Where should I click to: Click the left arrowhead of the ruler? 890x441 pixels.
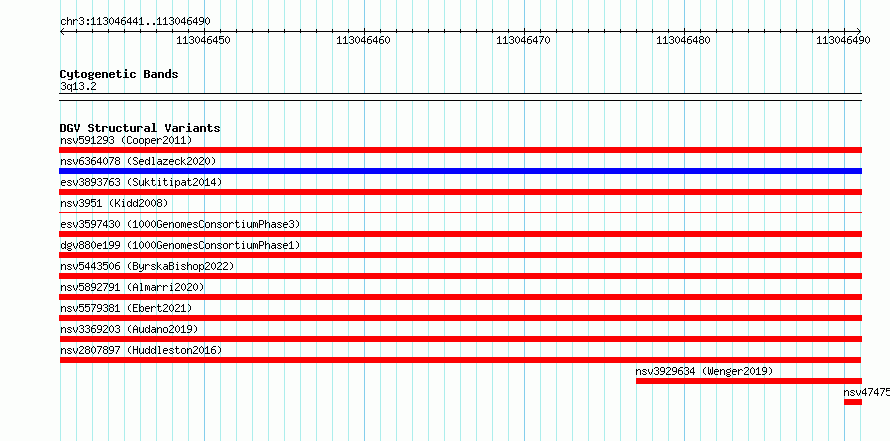coord(62,31)
